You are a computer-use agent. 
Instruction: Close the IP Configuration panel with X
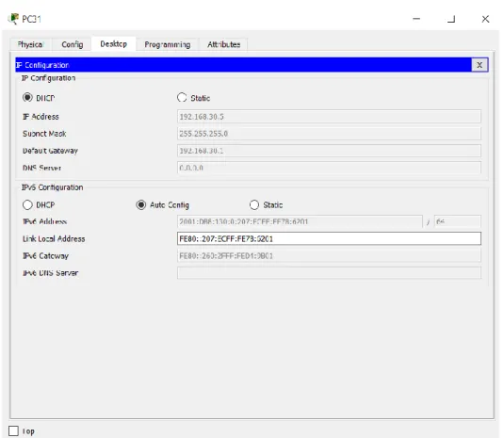pos(480,65)
